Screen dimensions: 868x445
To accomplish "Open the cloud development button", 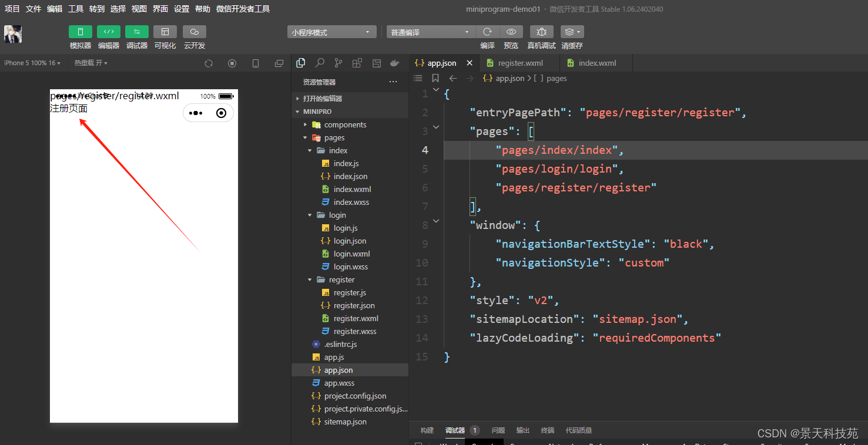I will coord(195,32).
